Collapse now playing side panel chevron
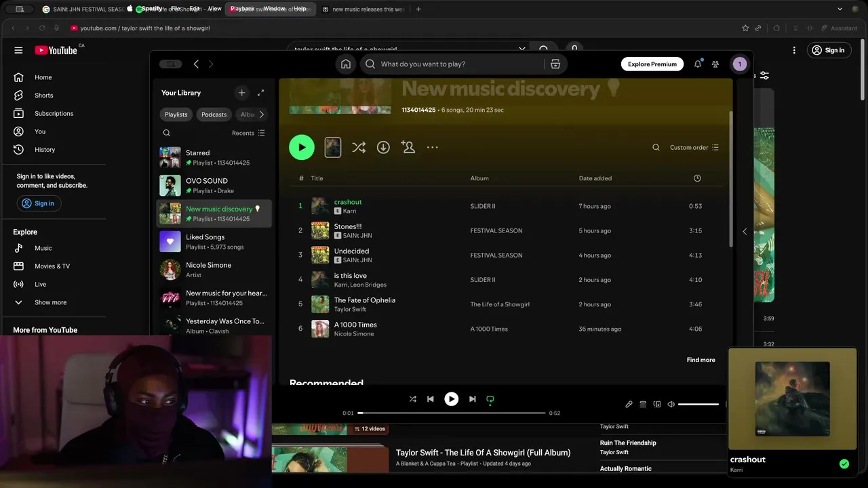The image size is (868, 488). click(x=745, y=232)
